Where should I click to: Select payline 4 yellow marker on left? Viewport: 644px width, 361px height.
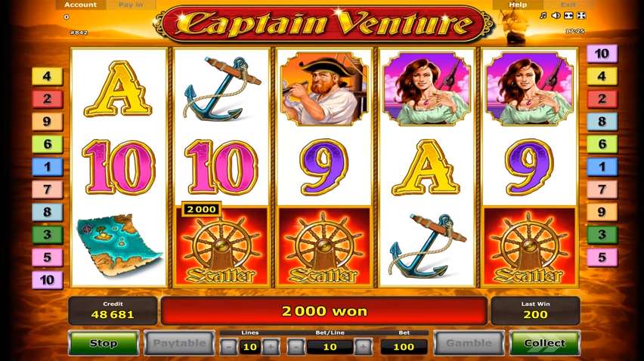tap(47, 76)
